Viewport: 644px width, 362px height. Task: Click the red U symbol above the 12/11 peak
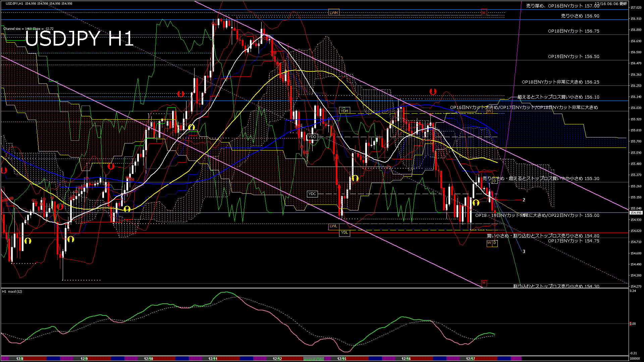[x=181, y=94]
